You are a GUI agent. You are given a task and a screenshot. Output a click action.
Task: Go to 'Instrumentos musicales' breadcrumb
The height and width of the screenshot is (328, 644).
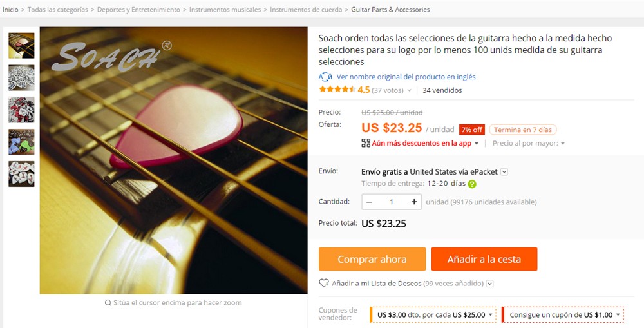225,10
